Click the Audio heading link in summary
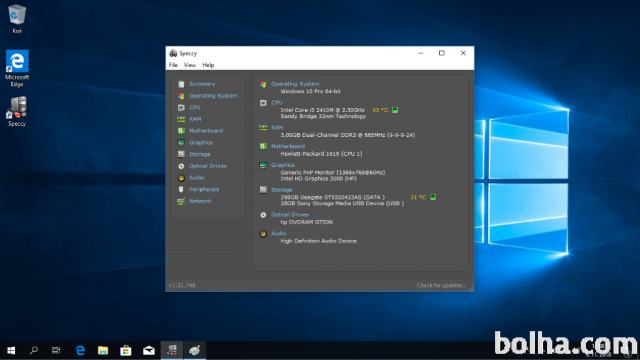 [x=279, y=233]
